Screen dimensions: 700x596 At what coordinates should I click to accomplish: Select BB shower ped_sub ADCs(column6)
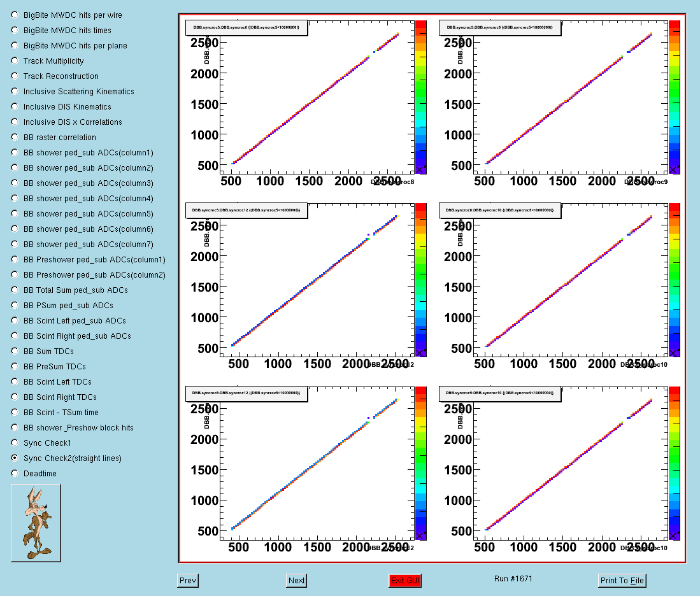tap(15, 229)
